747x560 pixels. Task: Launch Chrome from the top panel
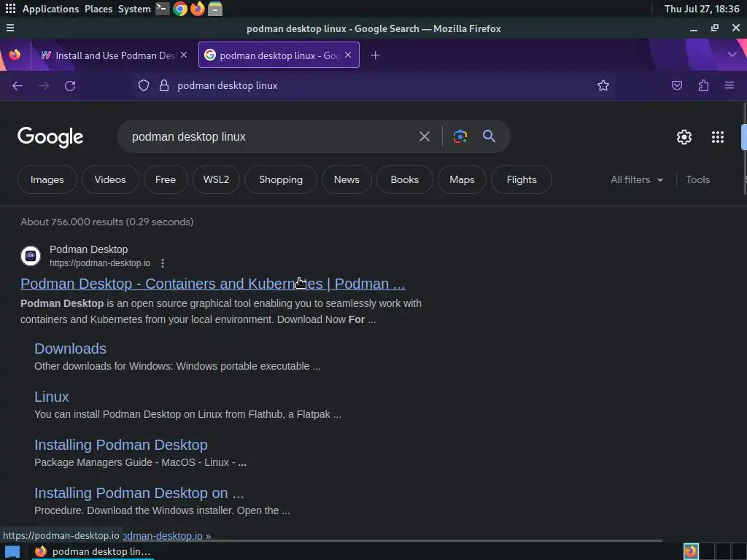coord(180,9)
